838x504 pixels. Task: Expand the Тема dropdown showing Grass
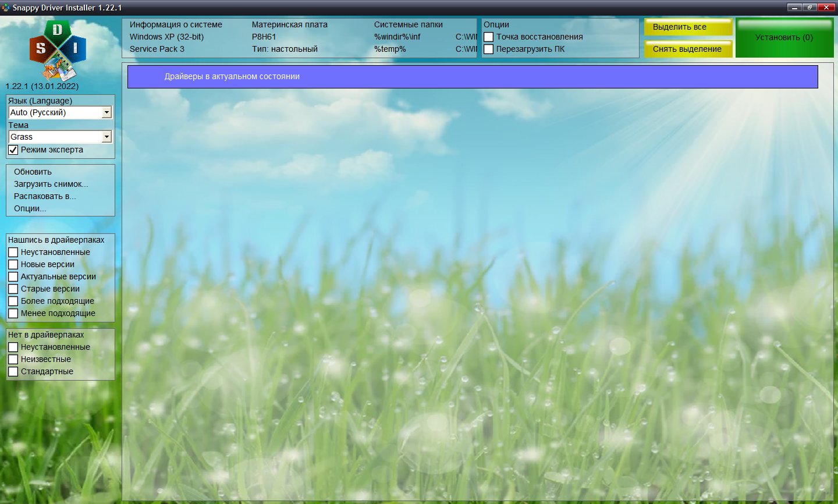coord(106,137)
